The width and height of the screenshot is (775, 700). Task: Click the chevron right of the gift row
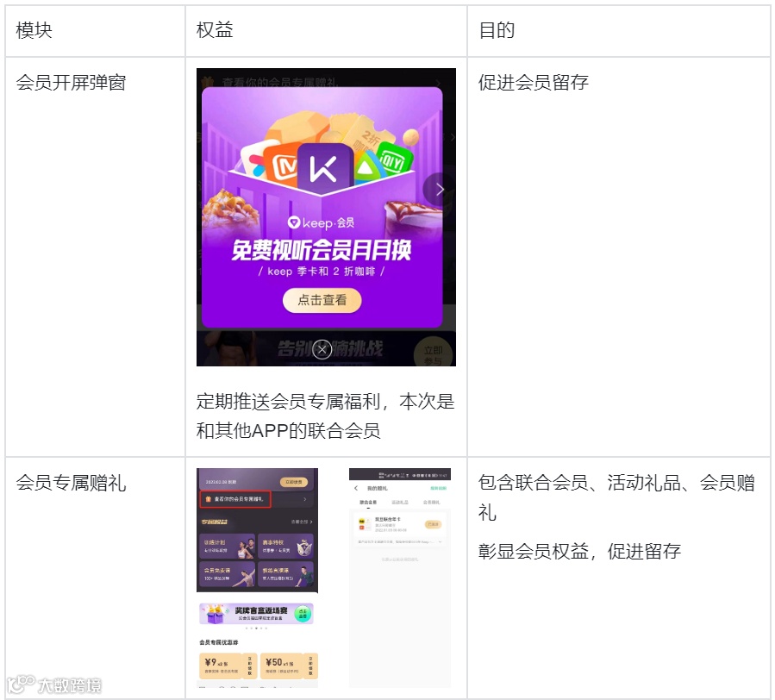click(x=305, y=499)
